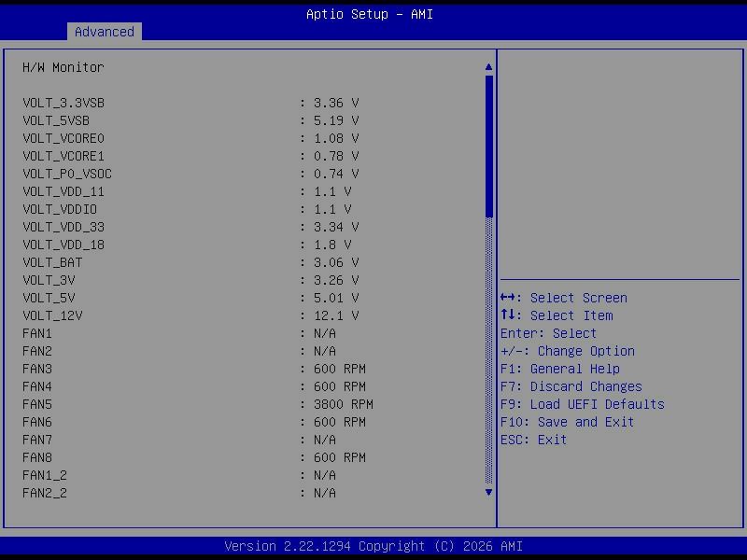Click the FAN8 600 RPM value
This screenshot has height=560, width=747.
tap(340, 457)
